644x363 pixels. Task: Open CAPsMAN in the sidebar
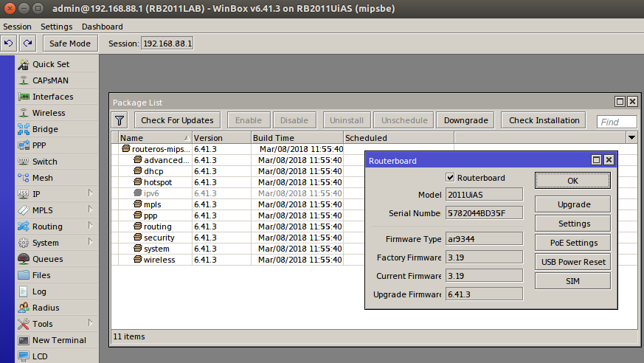(51, 80)
